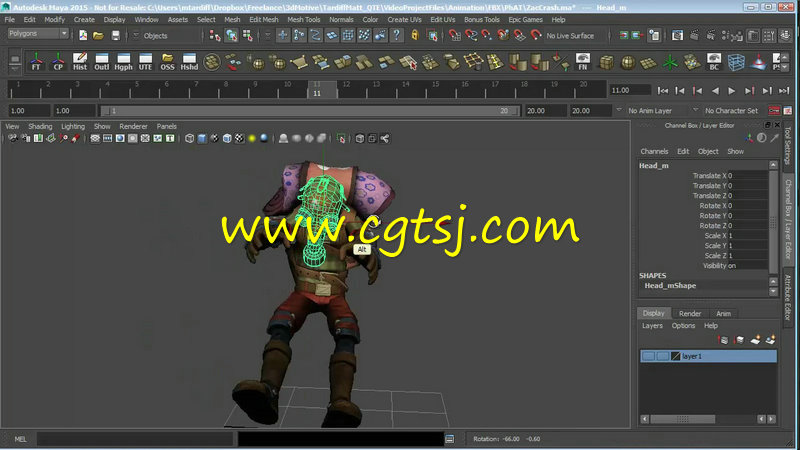The width and height of the screenshot is (800, 450).
Task: Toggle smooth shade all in viewport toolbar
Action: (202, 138)
